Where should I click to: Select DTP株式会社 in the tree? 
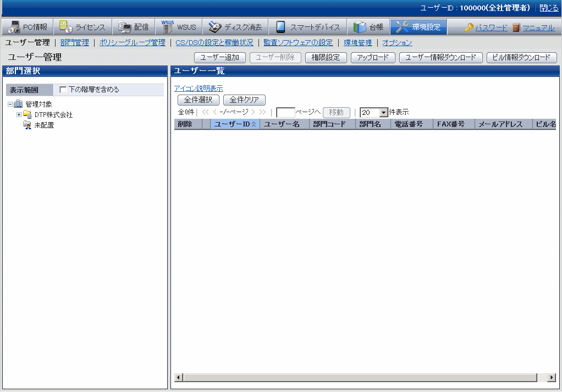(x=53, y=115)
